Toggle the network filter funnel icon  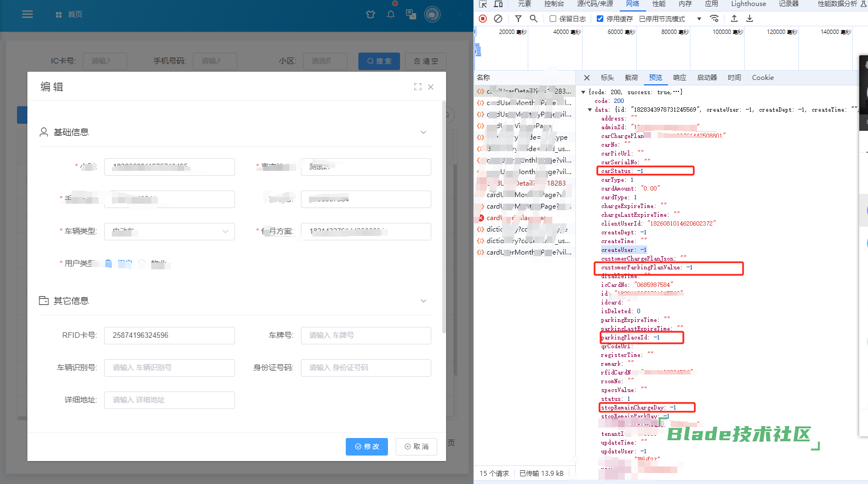[518, 19]
